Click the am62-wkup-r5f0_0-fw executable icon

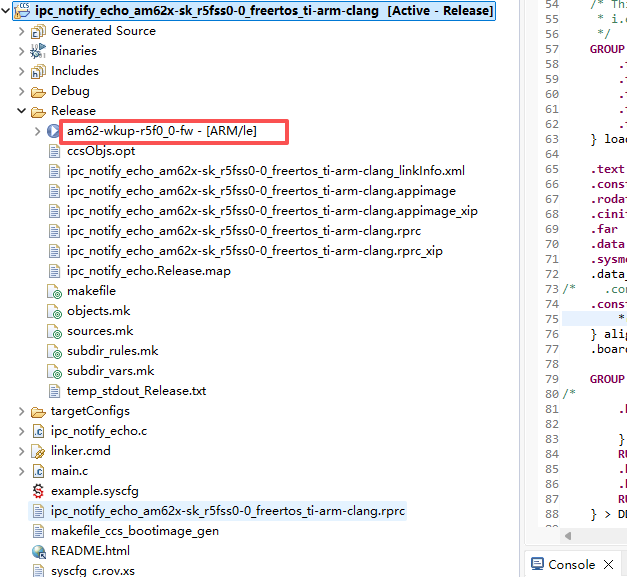pyautogui.click(x=53, y=131)
